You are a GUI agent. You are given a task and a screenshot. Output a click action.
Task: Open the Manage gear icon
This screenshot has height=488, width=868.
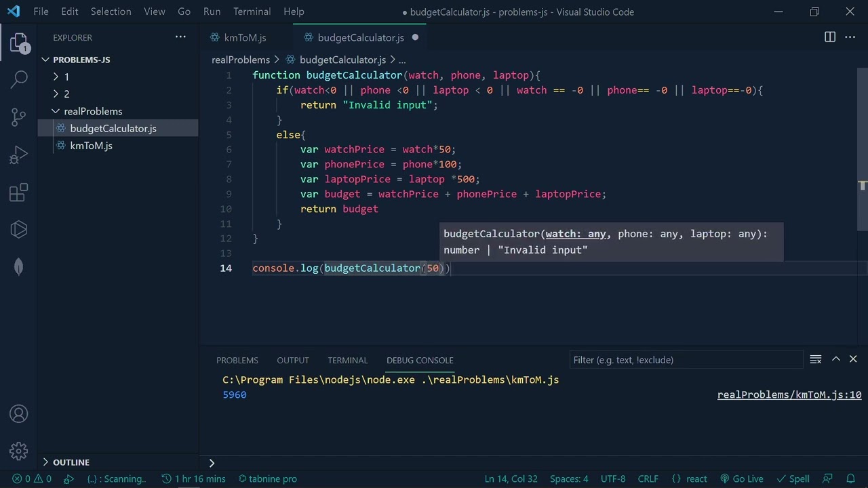click(x=19, y=451)
